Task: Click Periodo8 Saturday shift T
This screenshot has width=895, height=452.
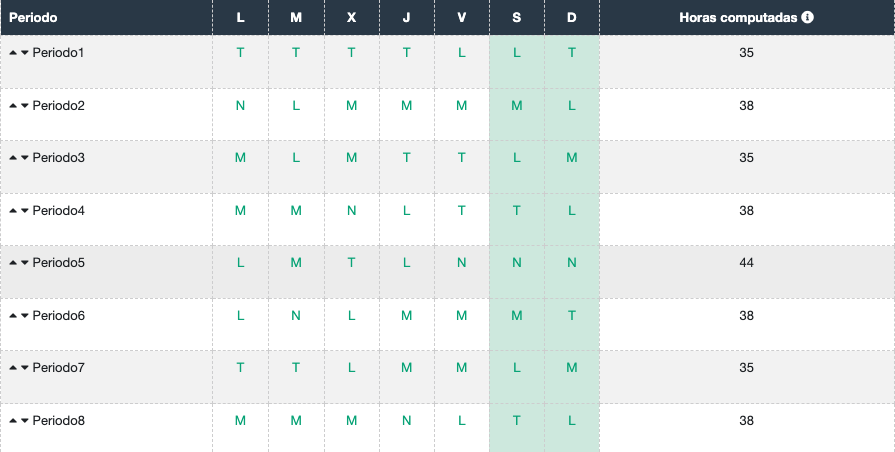Action: tap(517, 421)
